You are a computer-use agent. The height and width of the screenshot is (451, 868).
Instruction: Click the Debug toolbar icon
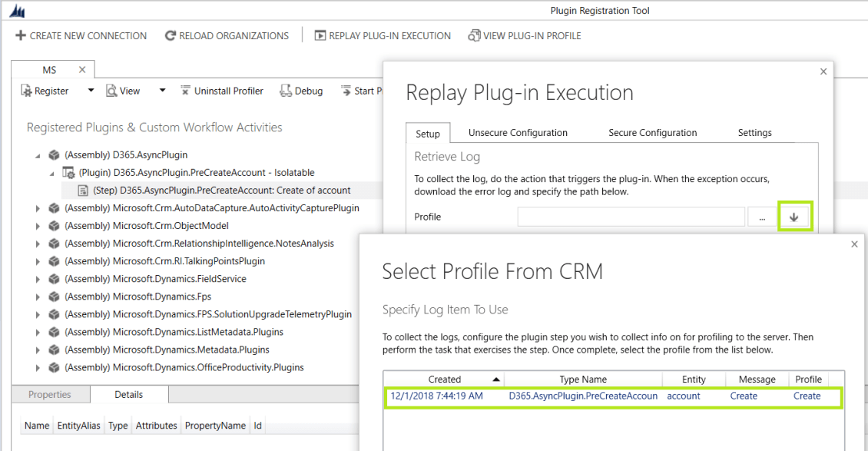pyautogui.click(x=284, y=91)
